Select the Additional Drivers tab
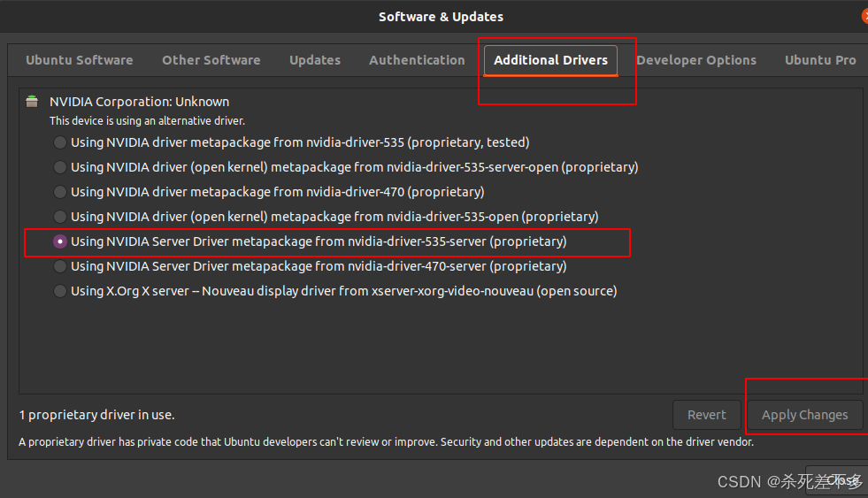 point(551,60)
